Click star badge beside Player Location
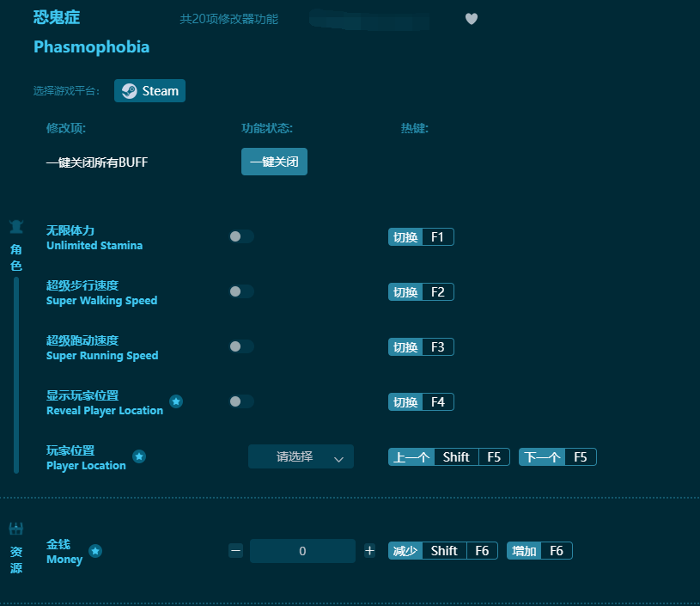700x606 pixels. click(139, 456)
